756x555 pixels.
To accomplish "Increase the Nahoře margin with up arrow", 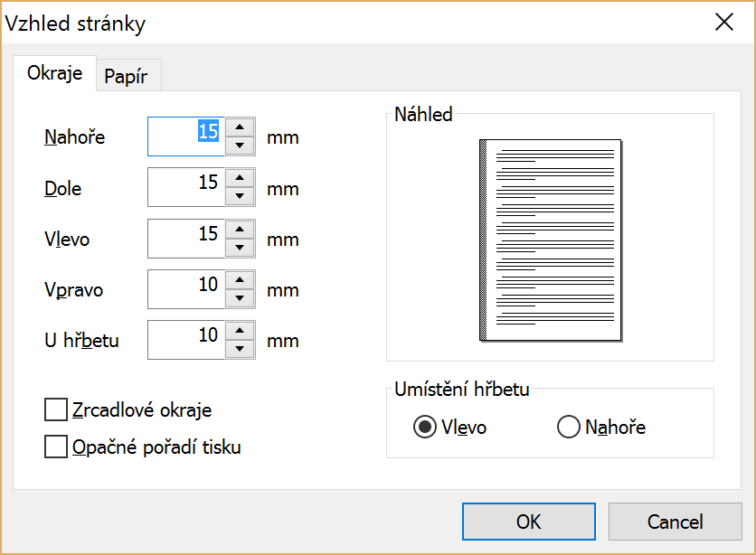I will point(239,128).
